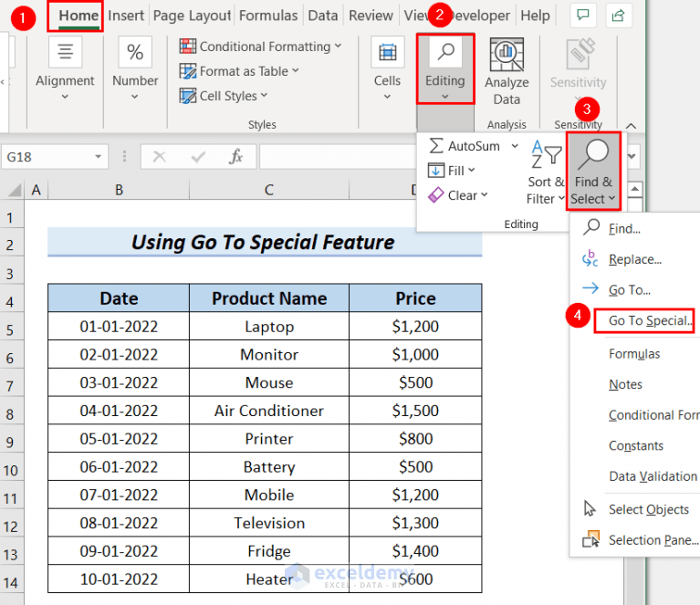Screen dimensions: 700x605
Task: Click the Share icon at the top right
Action: point(618,16)
